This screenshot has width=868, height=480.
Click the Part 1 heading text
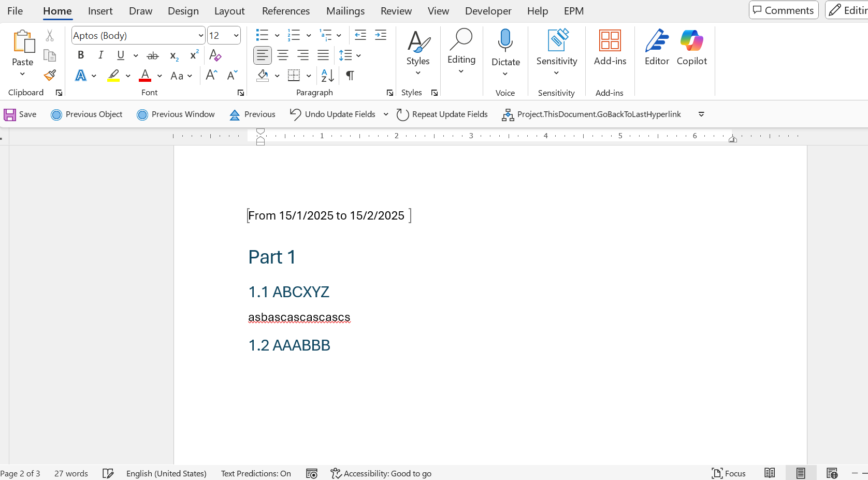272,257
